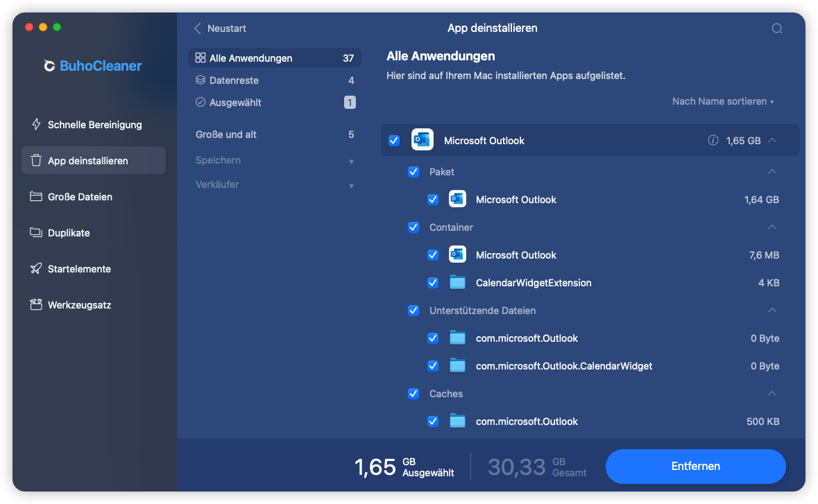Toggle the Container group checkbox
Image resolution: width=818 pixels, height=504 pixels.
point(414,227)
